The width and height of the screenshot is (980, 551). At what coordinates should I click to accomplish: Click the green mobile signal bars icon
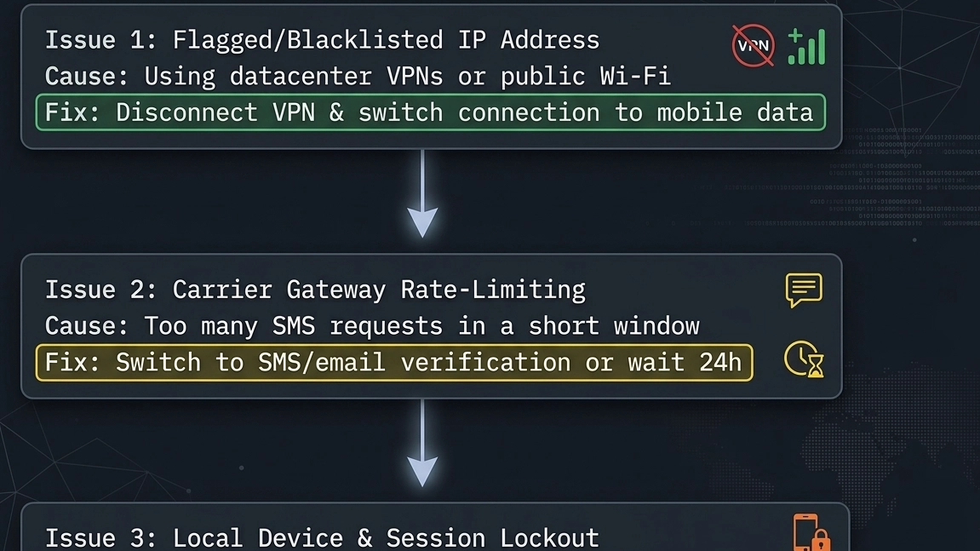[806, 46]
